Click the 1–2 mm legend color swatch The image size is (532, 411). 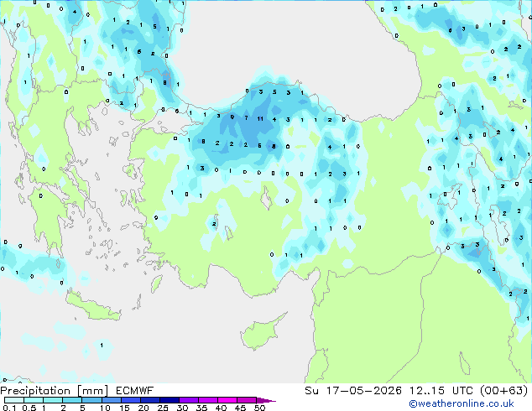(53, 400)
